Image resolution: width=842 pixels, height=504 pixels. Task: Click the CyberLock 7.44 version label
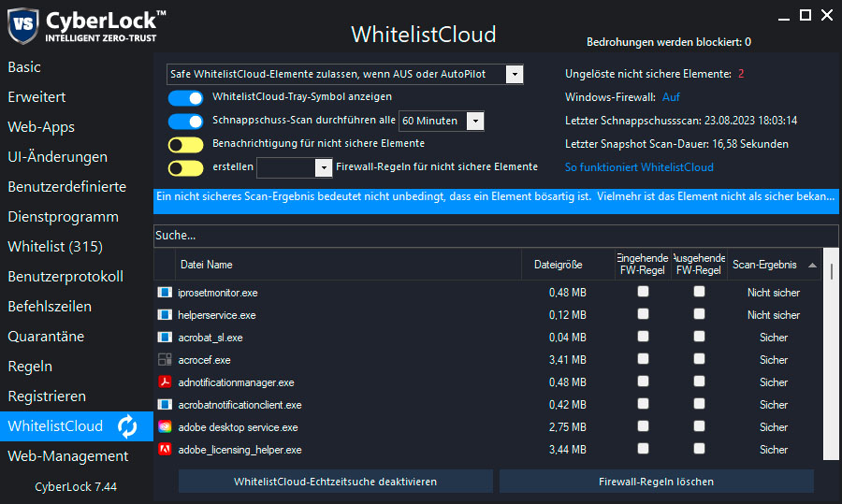coord(76,487)
